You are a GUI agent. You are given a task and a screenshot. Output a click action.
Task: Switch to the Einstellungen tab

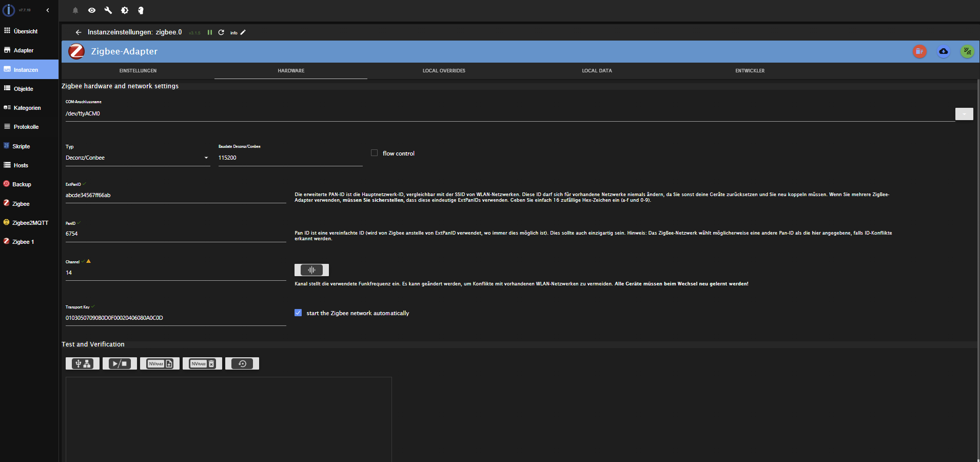tap(138, 71)
